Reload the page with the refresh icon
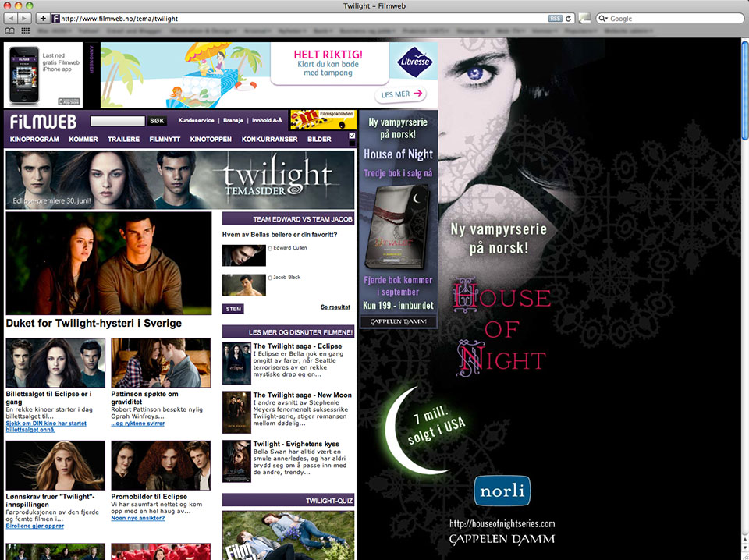This screenshot has height=560, width=749. coord(569,18)
